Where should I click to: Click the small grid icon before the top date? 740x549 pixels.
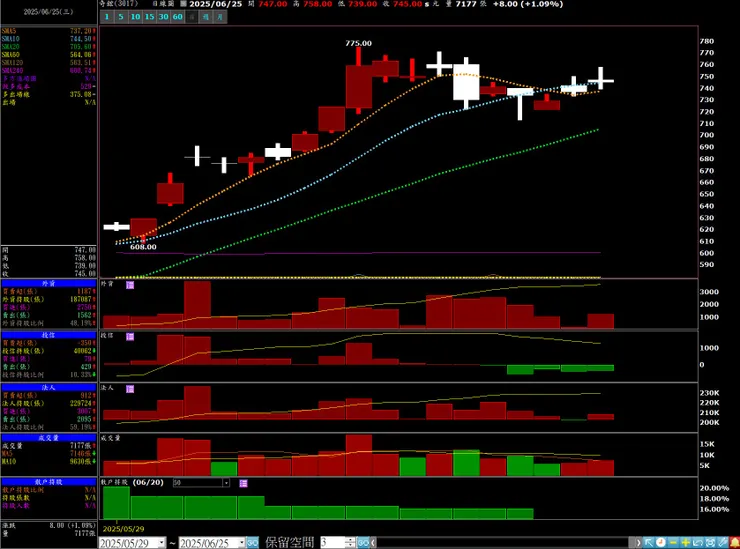pyautogui.click(x=183, y=4)
